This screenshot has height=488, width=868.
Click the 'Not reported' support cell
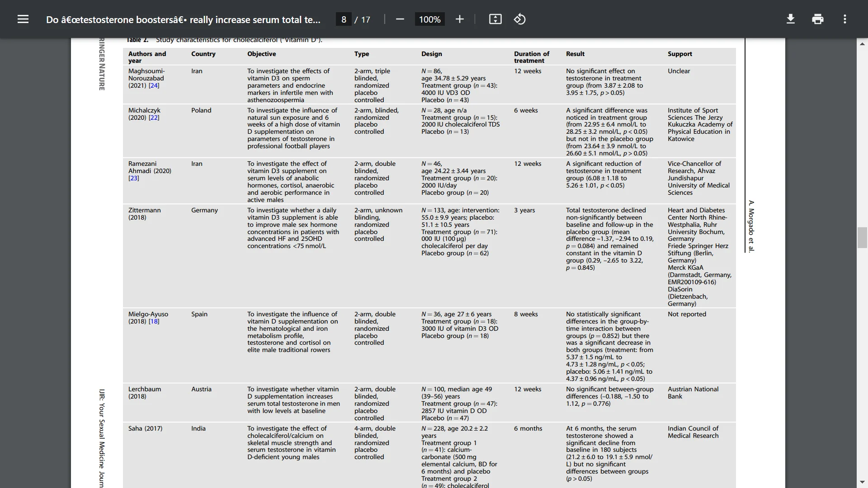click(687, 314)
